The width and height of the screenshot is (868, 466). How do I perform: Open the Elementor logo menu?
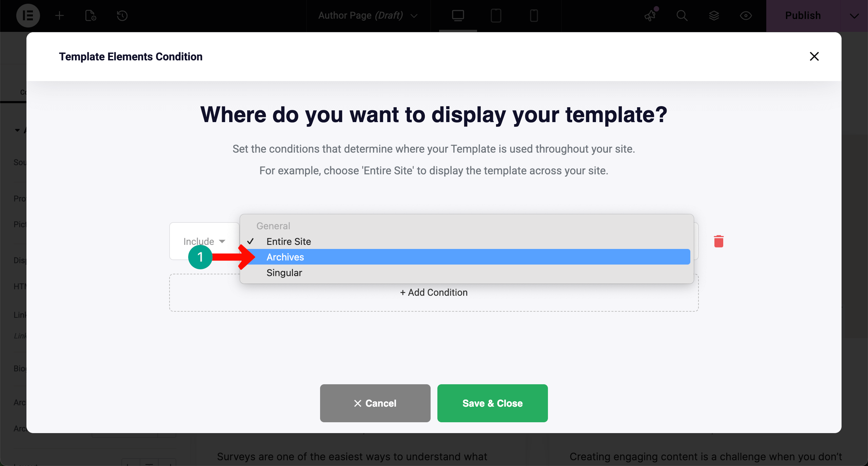click(28, 16)
